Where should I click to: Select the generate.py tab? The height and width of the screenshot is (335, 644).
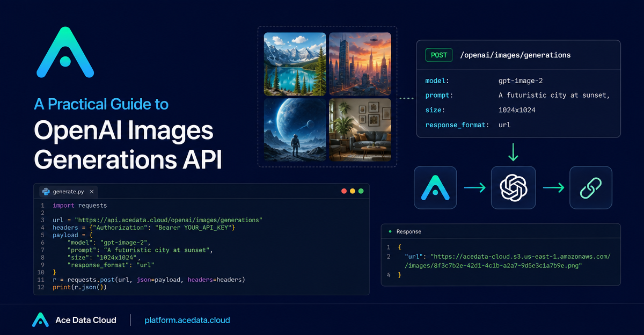[68, 191]
